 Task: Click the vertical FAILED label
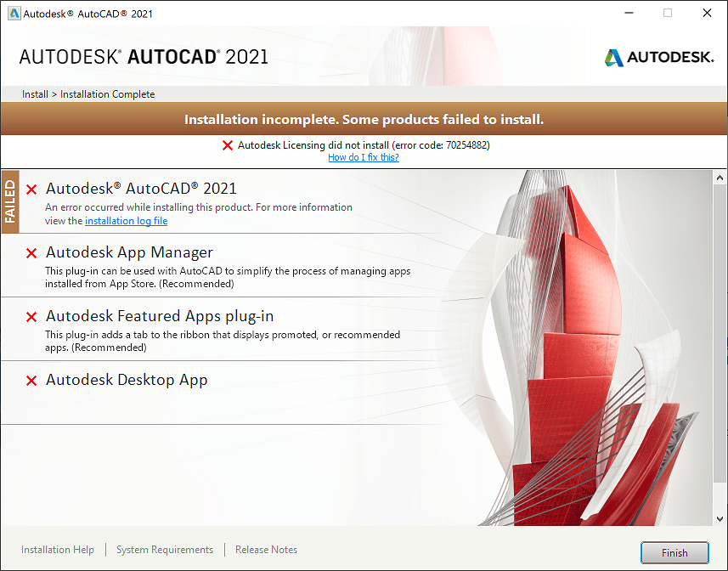10,201
